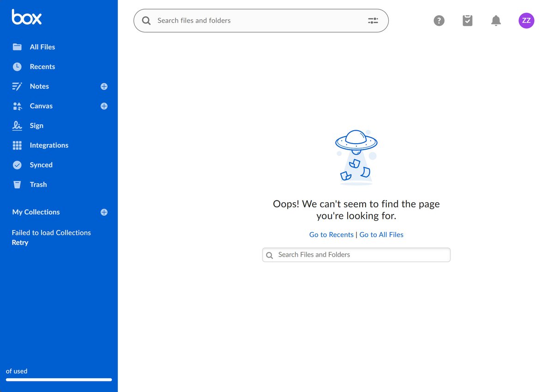Add a new collection with plus icon
This screenshot has width=554, height=392.
[104, 212]
